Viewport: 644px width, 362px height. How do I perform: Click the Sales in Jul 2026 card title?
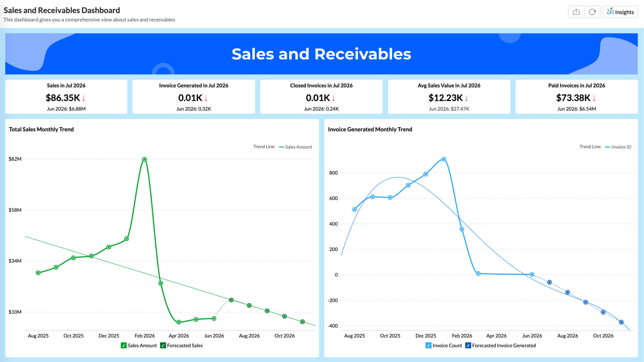[66, 85]
